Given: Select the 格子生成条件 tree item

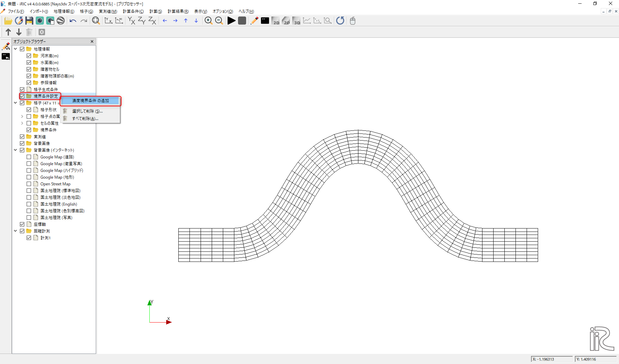Looking at the screenshot, I should tap(46, 90).
